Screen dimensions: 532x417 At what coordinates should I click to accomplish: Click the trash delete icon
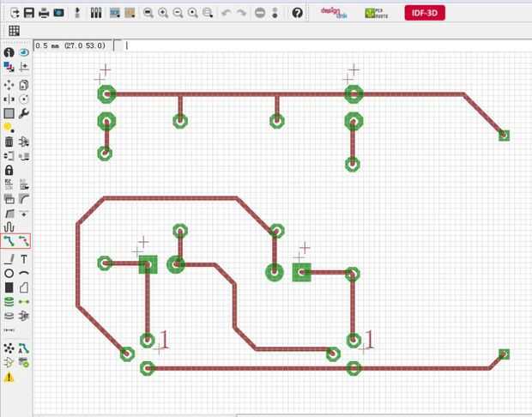point(9,142)
